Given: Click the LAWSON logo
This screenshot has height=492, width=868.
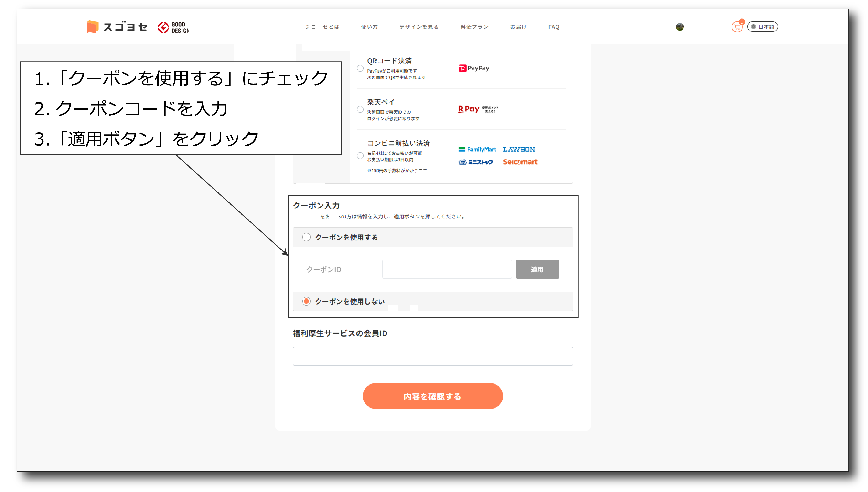Looking at the screenshot, I should click(519, 149).
